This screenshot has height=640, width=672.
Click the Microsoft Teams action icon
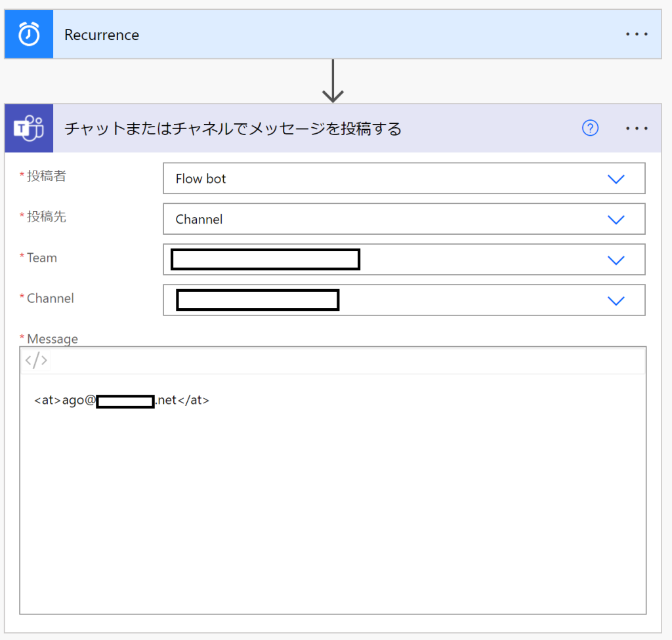29,129
